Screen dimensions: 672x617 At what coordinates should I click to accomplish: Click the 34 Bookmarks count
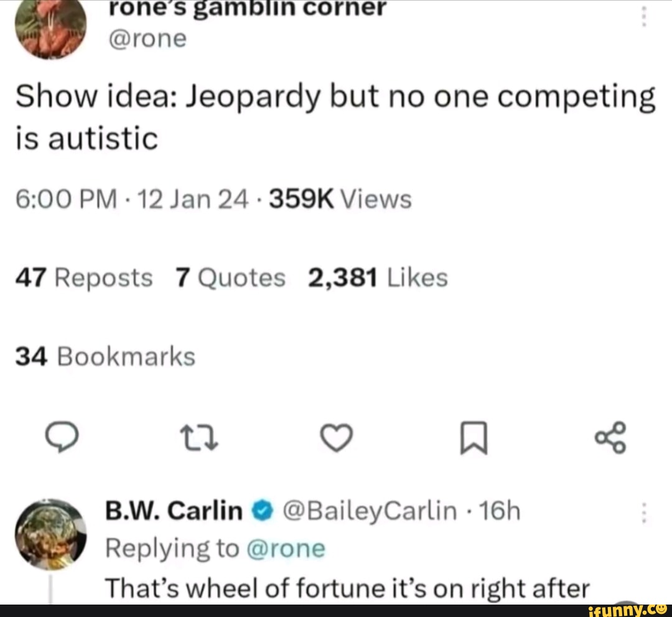[105, 356]
